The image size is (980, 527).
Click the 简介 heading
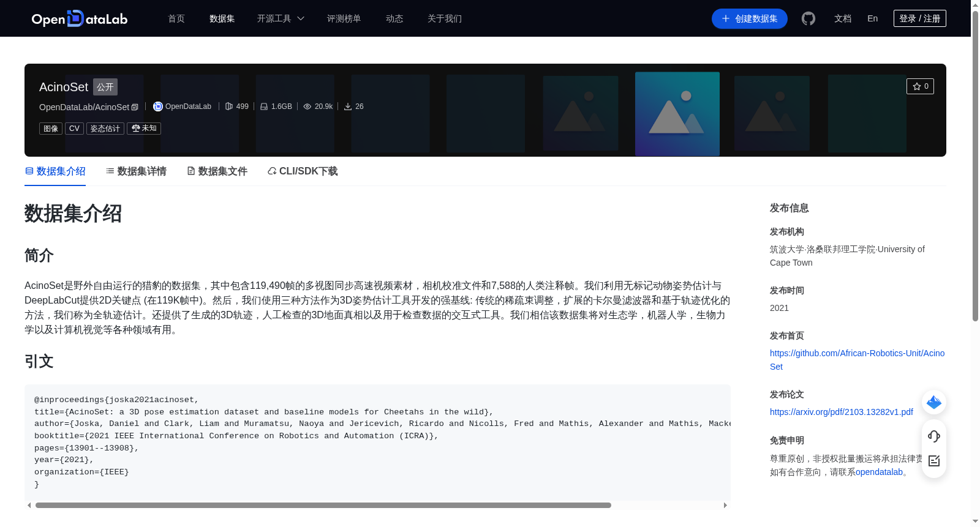pos(39,255)
